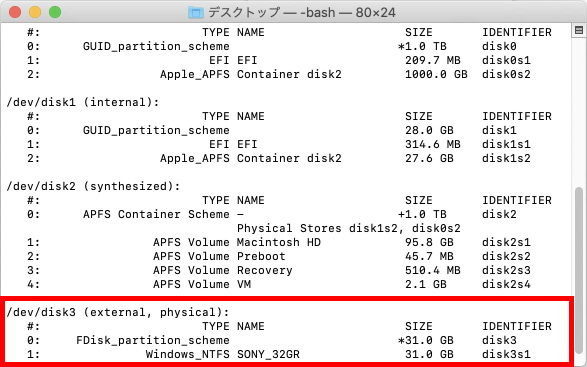Select the identifier 'disk1s2'

coord(506,158)
